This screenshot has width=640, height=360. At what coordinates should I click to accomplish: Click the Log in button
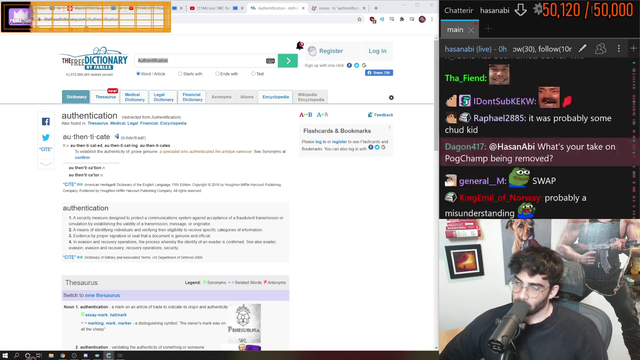[377, 51]
